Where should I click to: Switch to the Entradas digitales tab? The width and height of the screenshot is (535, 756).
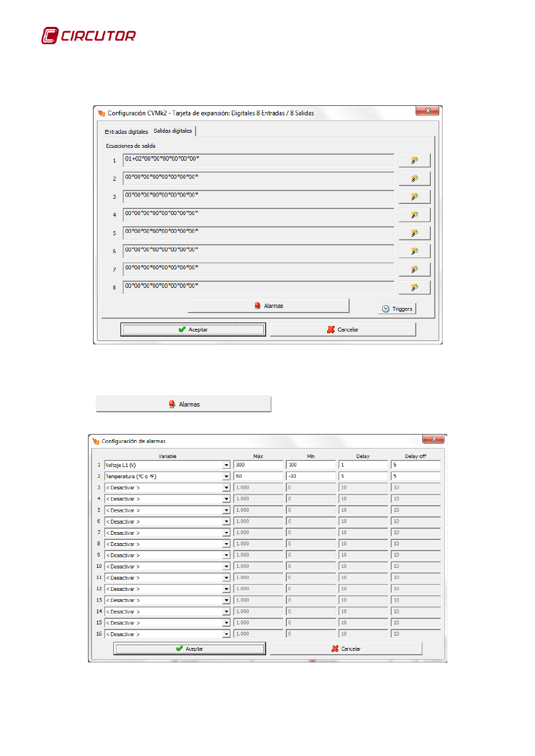tap(126, 132)
